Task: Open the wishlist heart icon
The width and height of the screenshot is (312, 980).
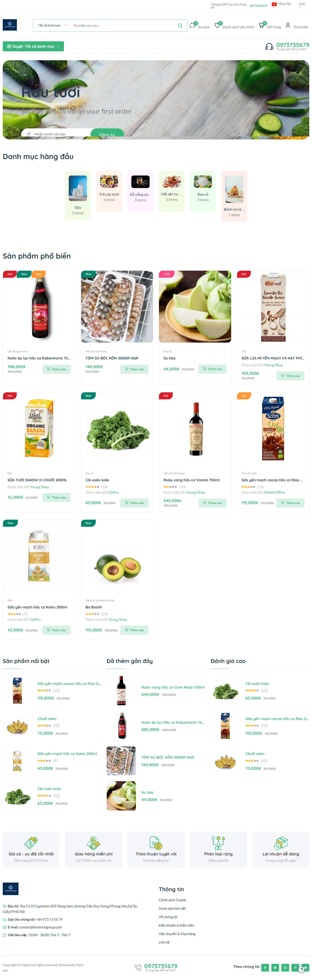Action: coord(217,26)
